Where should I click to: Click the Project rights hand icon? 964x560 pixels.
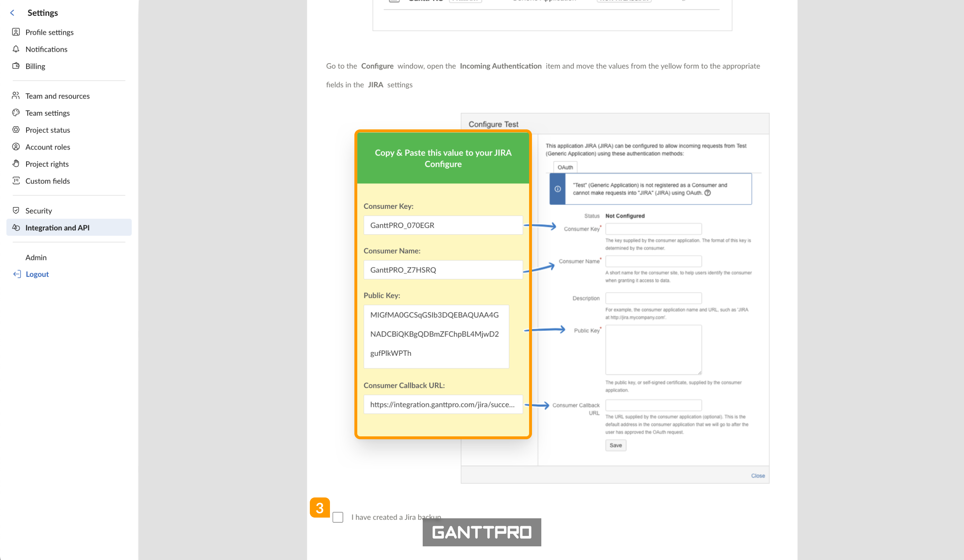coord(16,164)
